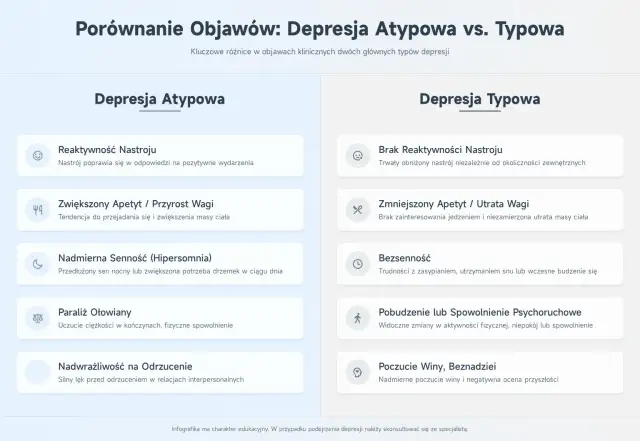Click the fork and knife icon for Zwiększony Apetyt
Viewport: 640px width, 441px height.
point(38,210)
